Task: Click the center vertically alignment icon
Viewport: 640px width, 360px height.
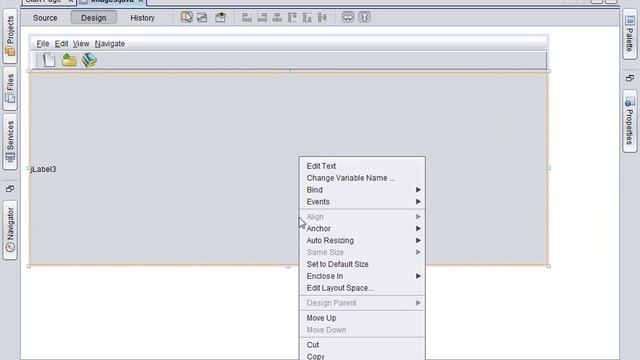Action: [322, 17]
